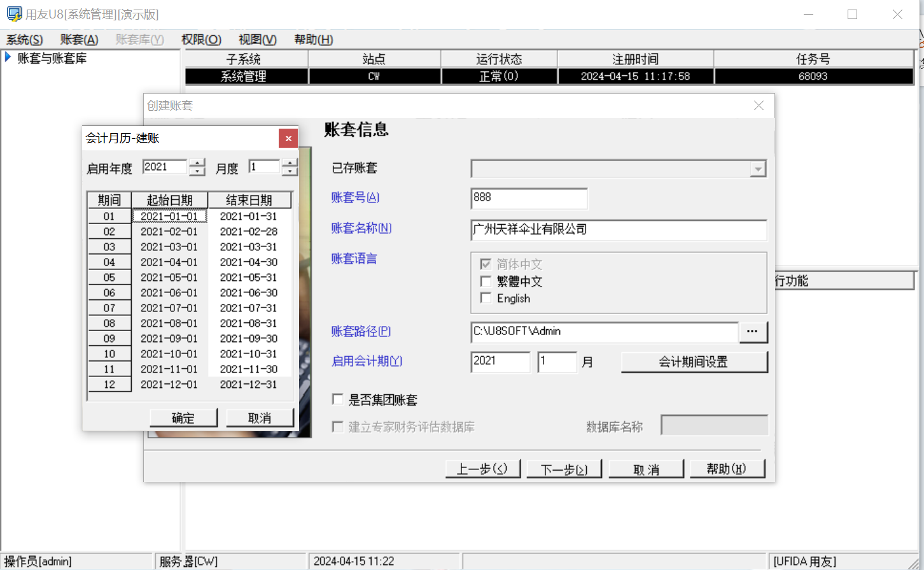
Task: Decrease the 月度 month spinner
Action: [290, 171]
